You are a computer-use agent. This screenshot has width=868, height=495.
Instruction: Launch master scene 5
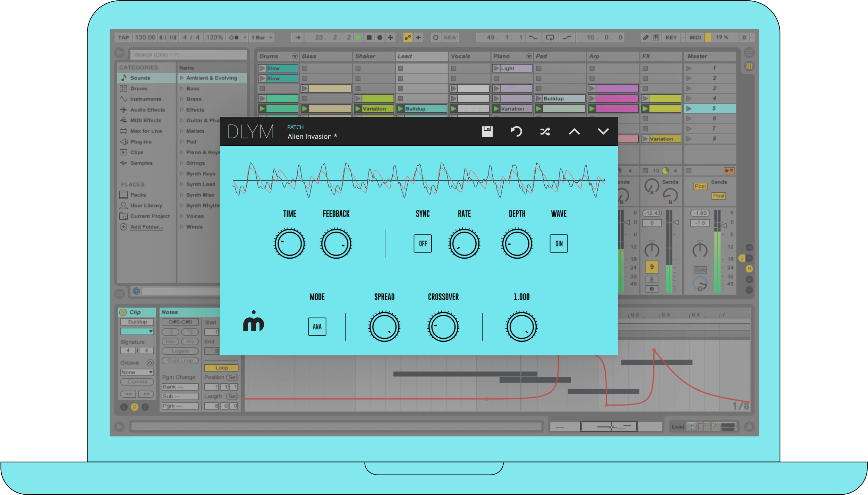pos(689,108)
